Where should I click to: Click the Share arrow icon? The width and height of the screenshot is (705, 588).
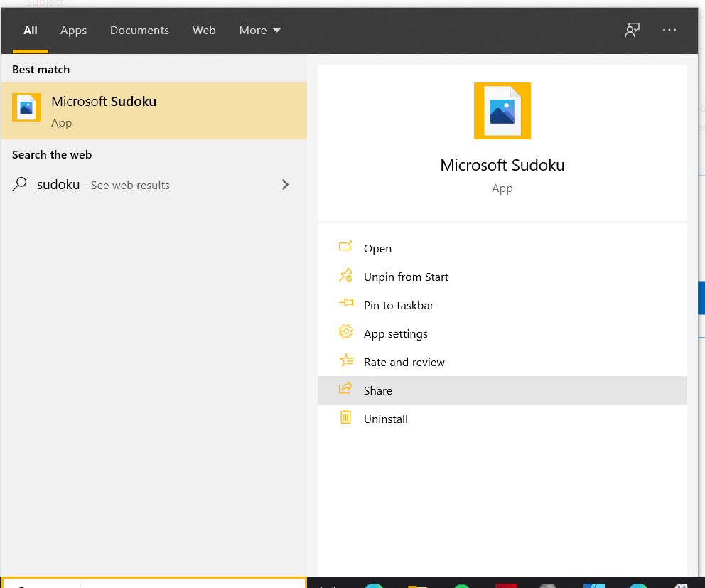coord(345,388)
